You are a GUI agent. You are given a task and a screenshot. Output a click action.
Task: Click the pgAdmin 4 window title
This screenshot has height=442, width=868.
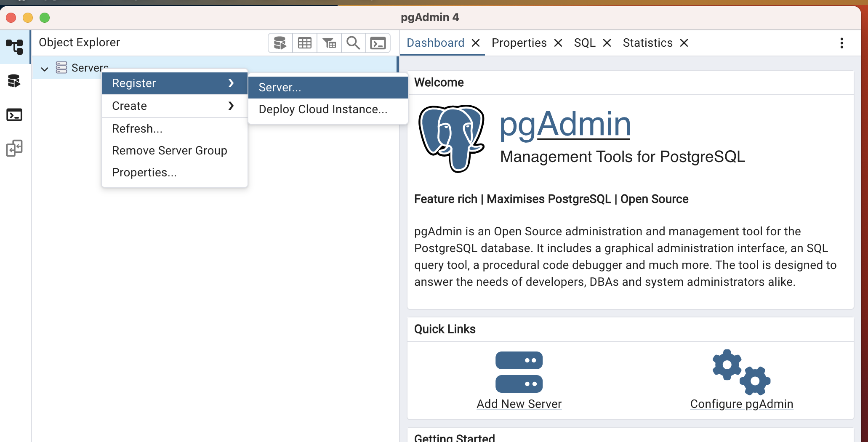pos(430,17)
